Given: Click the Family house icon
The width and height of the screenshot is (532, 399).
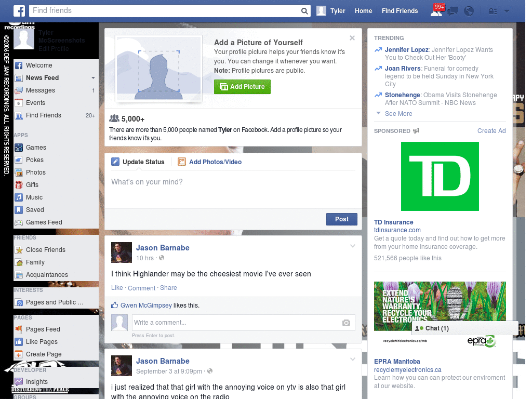Looking at the screenshot, I should [x=19, y=262].
